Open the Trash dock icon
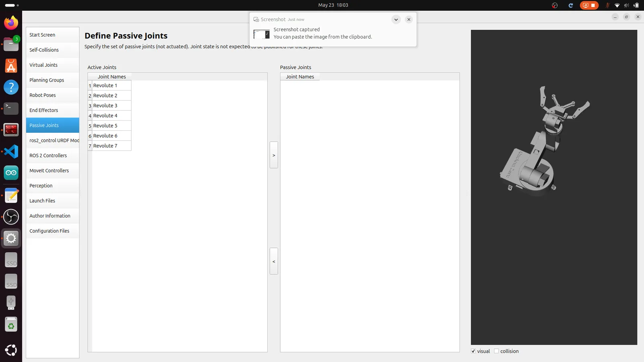 pos(11,324)
